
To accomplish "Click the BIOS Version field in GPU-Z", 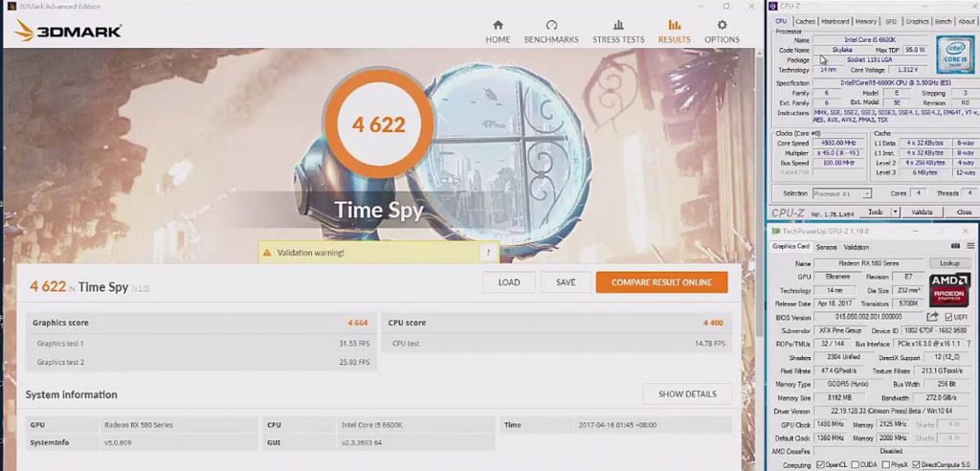I will click(x=869, y=317).
